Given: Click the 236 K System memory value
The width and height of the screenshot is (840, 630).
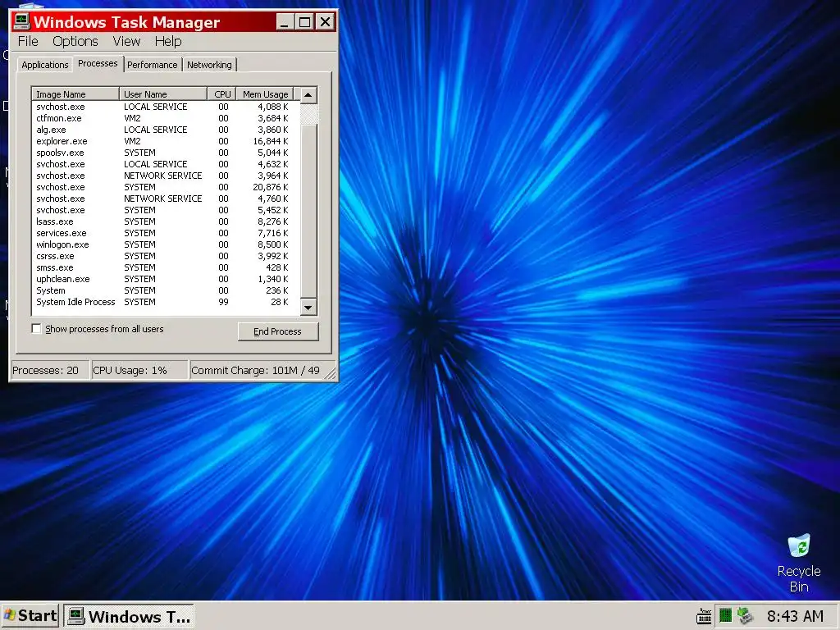Looking at the screenshot, I should coord(277,291).
